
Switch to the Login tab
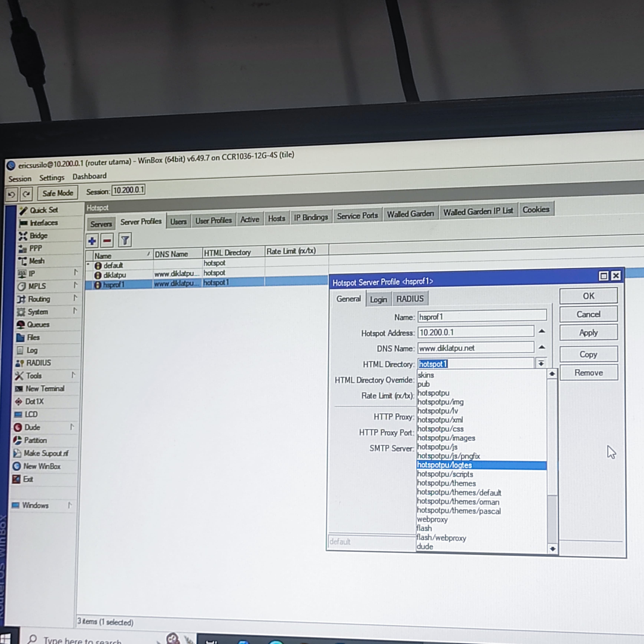tap(378, 299)
